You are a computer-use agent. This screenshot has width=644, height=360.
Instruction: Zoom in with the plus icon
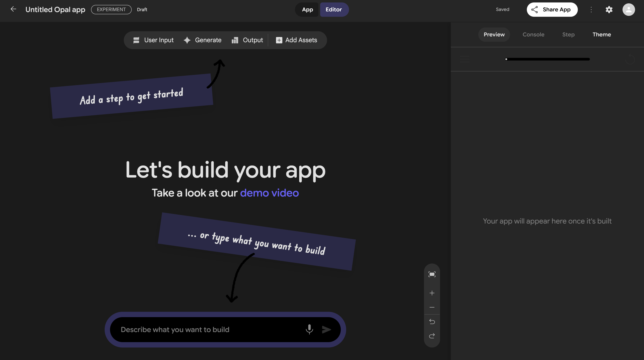pos(432,293)
